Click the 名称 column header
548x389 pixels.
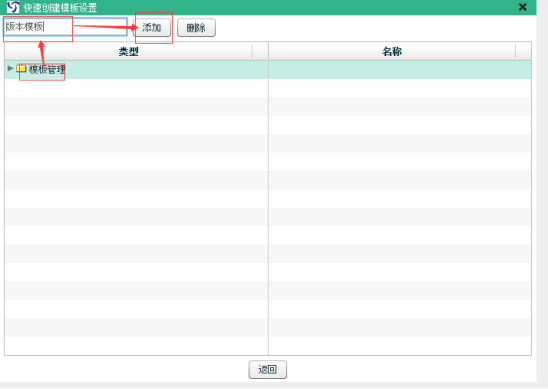392,52
